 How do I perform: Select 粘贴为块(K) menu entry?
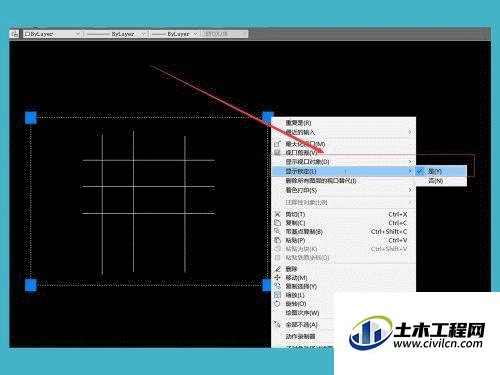click(344, 249)
